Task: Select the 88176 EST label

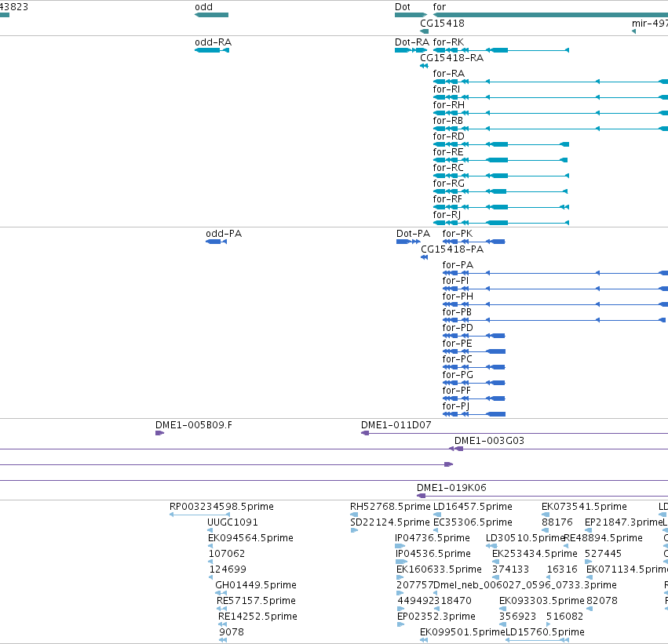Action: pyautogui.click(x=557, y=522)
